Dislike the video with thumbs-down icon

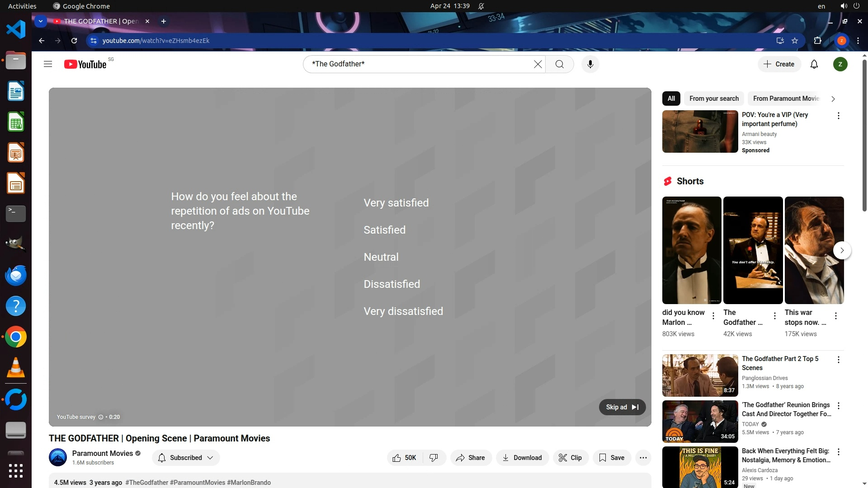(x=434, y=458)
